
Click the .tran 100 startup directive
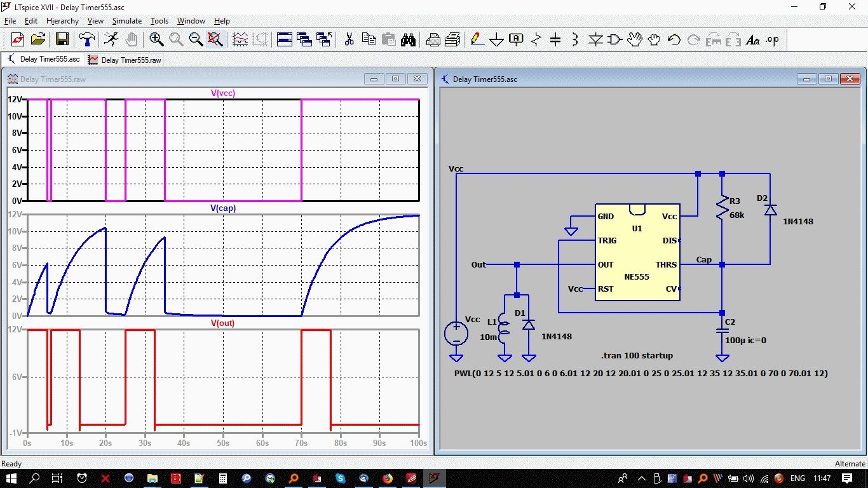[637, 356]
